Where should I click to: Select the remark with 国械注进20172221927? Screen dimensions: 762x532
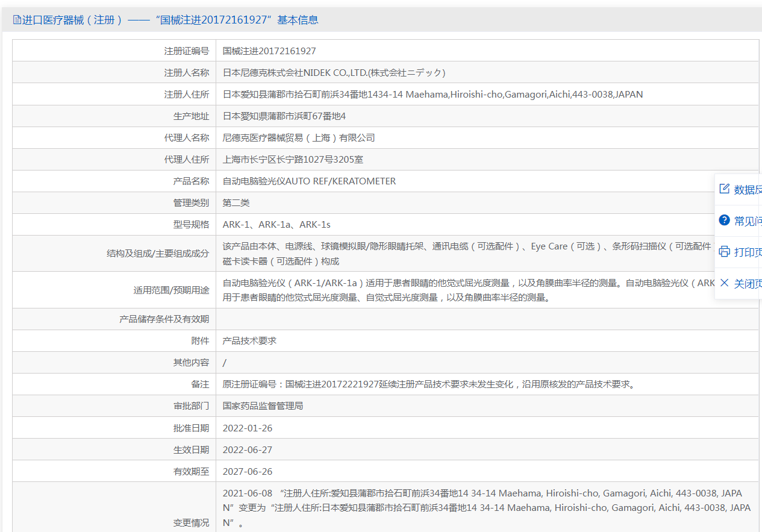click(428, 384)
